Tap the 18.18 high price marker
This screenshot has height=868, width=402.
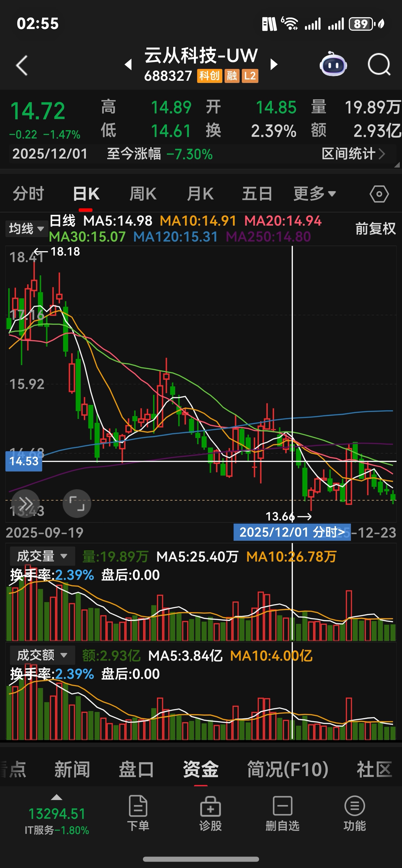(65, 252)
